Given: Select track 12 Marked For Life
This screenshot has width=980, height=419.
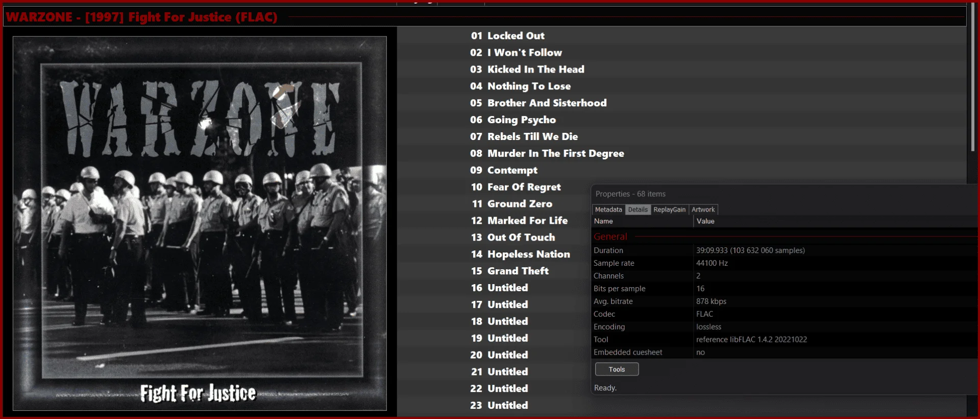Looking at the screenshot, I should 519,221.
